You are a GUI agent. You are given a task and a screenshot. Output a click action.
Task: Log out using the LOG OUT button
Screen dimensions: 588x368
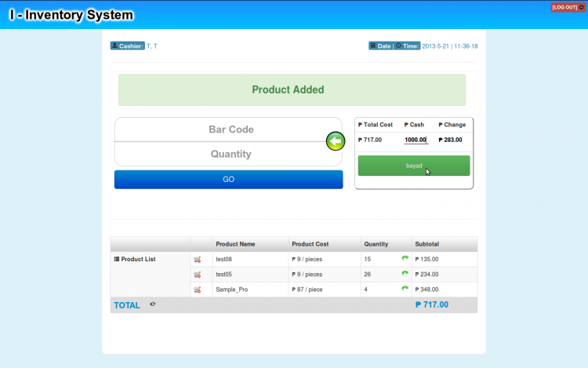coord(568,7)
